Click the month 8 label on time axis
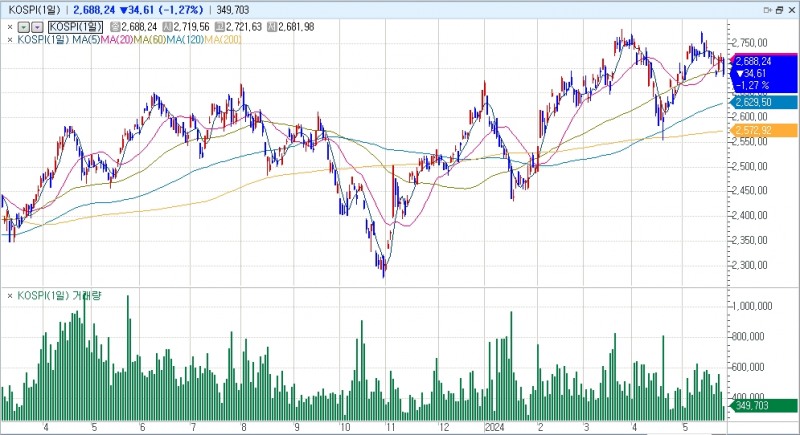 tap(244, 427)
